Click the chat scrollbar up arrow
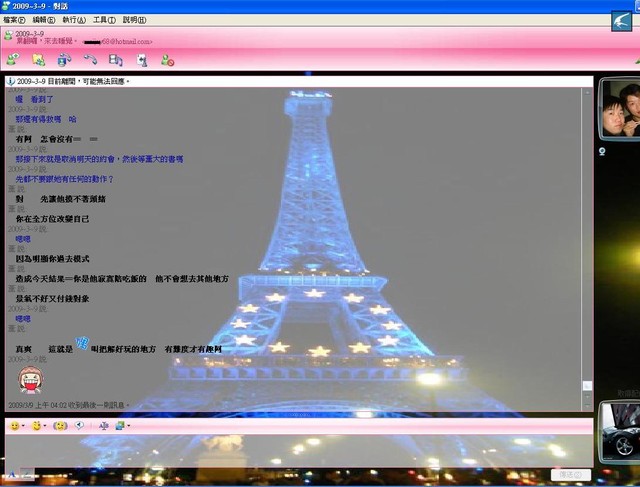Image resolution: width=640 pixels, height=487 pixels. coord(587,93)
